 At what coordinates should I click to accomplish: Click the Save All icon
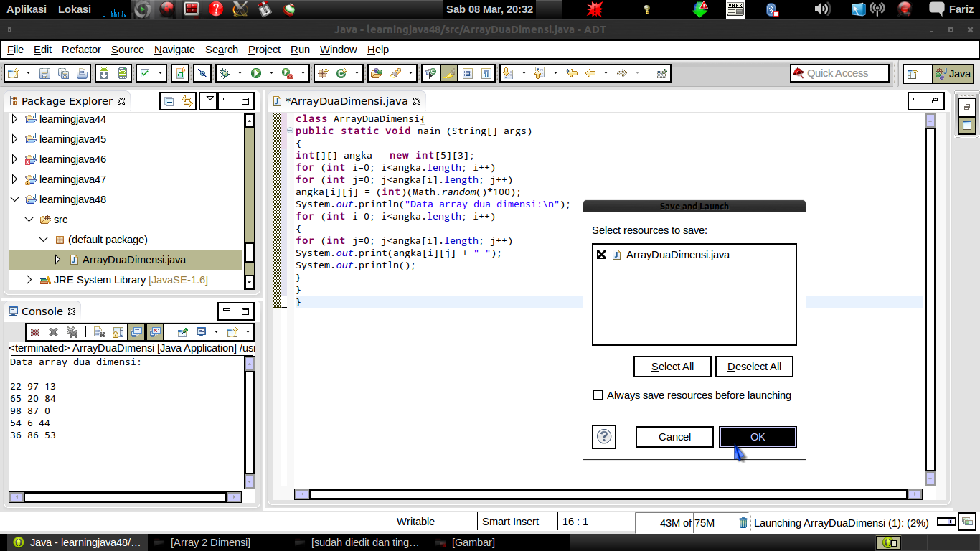click(x=63, y=72)
